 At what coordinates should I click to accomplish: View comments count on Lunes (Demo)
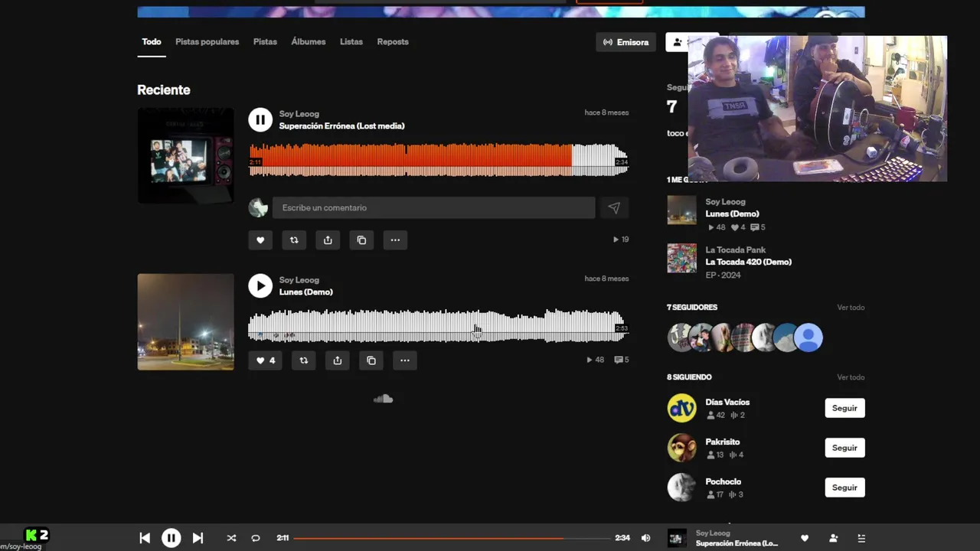(x=622, y=360)
